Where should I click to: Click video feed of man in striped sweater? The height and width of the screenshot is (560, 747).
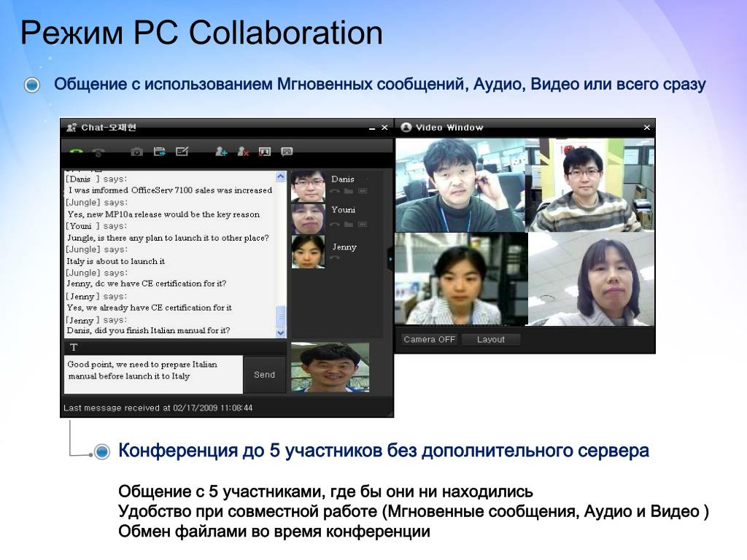pyautogui.click(x=589, y=185)
